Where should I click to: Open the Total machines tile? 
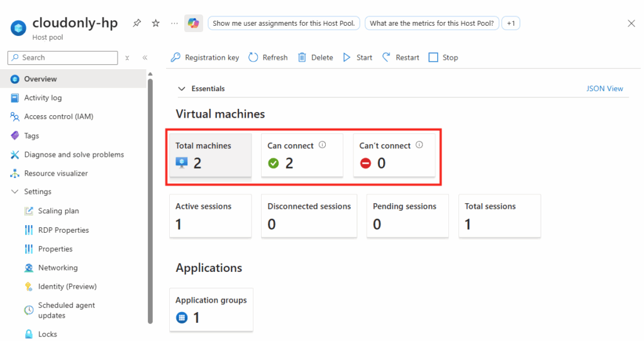pyautogui.click(x=210, y=155)
